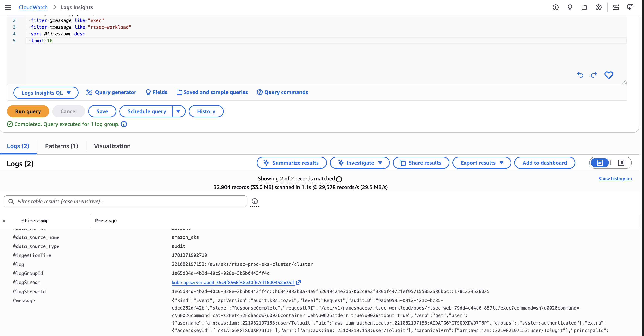Click the @logGroupId value
The image size is (644, 336).
[220, 273]
